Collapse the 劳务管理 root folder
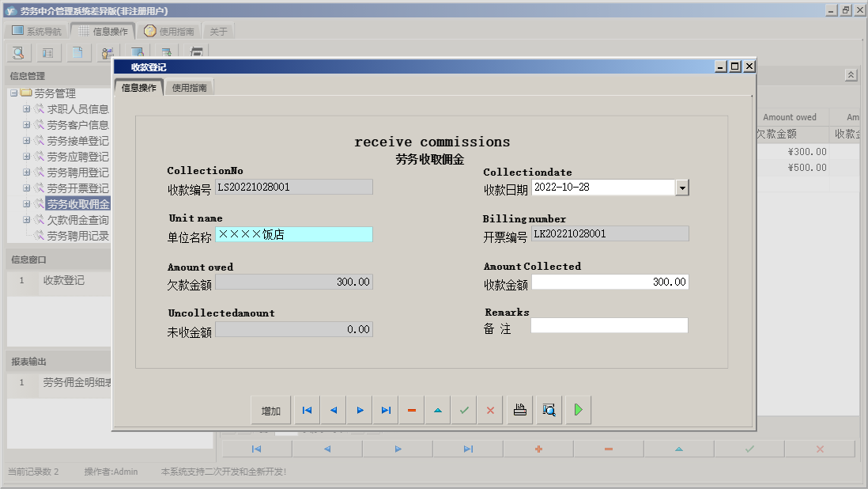 pos(13,93)
